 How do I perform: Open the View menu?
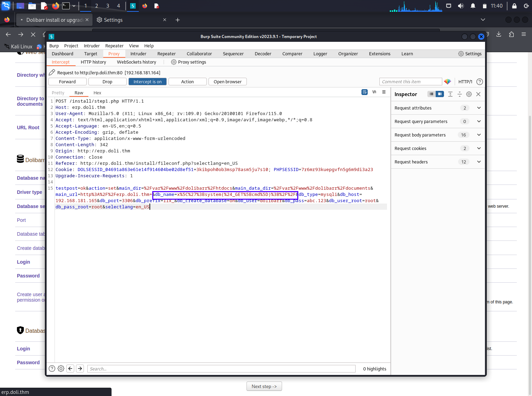pos(134,46)
